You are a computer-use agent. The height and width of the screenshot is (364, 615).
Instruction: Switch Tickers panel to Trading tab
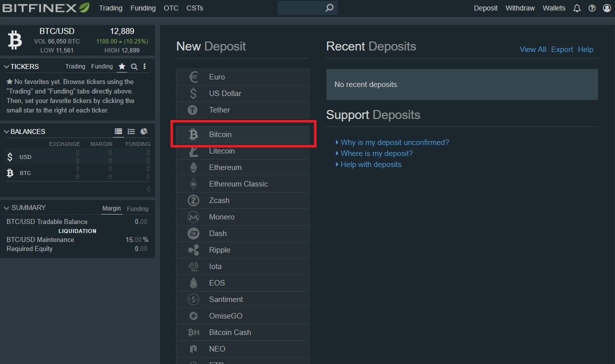pyautogui.click(x=75, y=66)
